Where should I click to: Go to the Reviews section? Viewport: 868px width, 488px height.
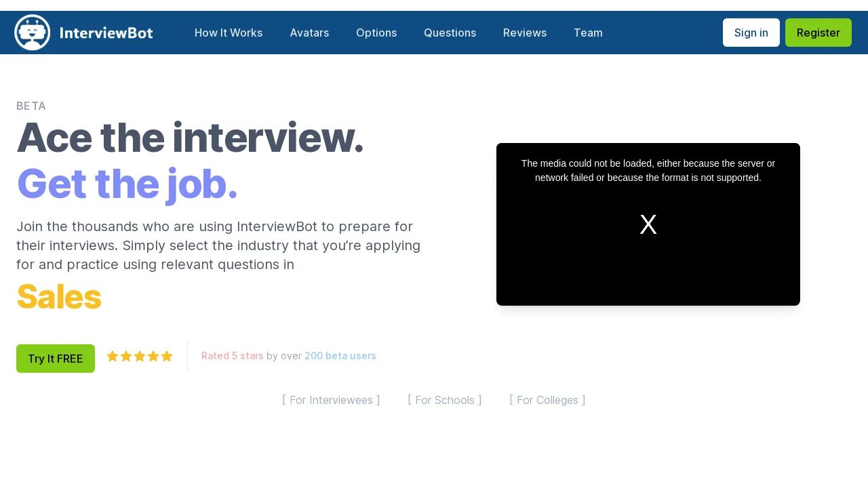(x=524, y=33)
